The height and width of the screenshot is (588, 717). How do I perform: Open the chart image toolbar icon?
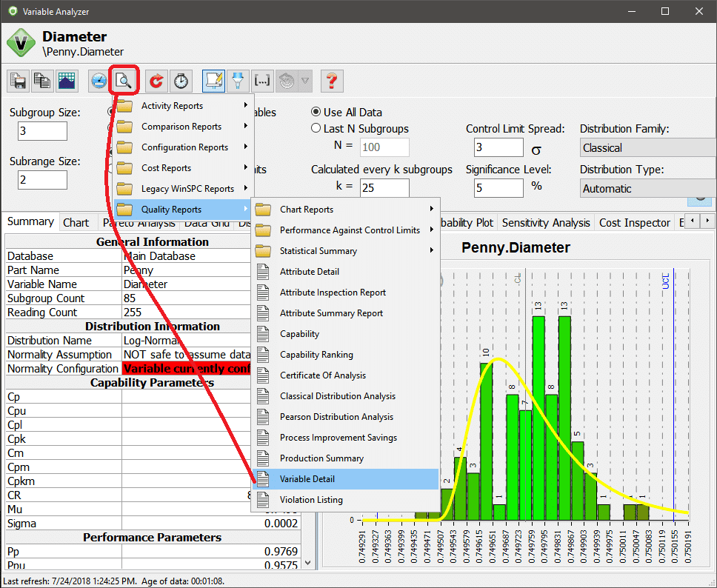click(67, 81)
